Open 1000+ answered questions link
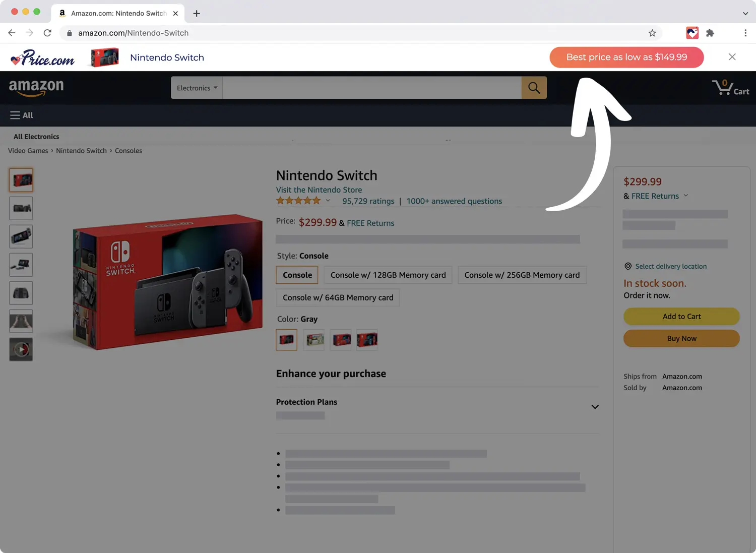Image resolution: width=756 pixels, height=553 pixels. click(x=454, y=201)
